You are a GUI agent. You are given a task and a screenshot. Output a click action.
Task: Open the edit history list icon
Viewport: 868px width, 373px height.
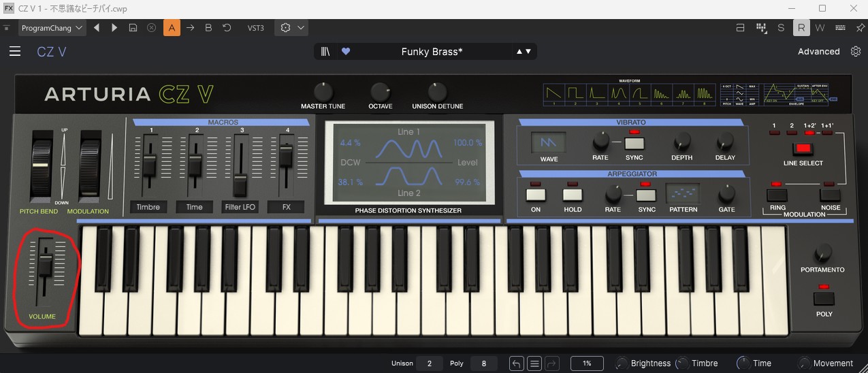pyautogui.click(x=534, y=363)
